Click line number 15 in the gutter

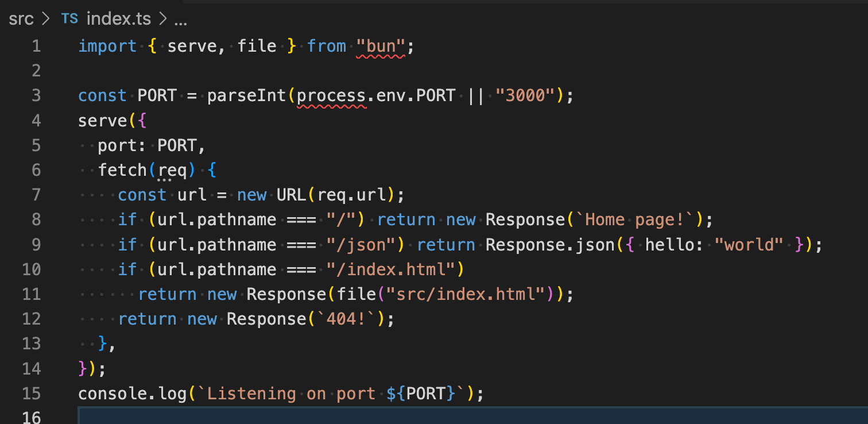tap(32, 393)
